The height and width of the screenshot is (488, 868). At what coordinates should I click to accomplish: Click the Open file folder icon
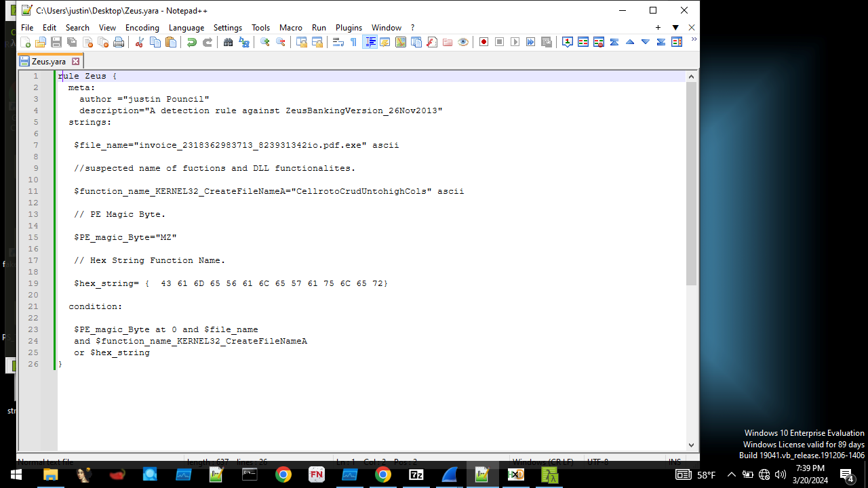[41, 42]
